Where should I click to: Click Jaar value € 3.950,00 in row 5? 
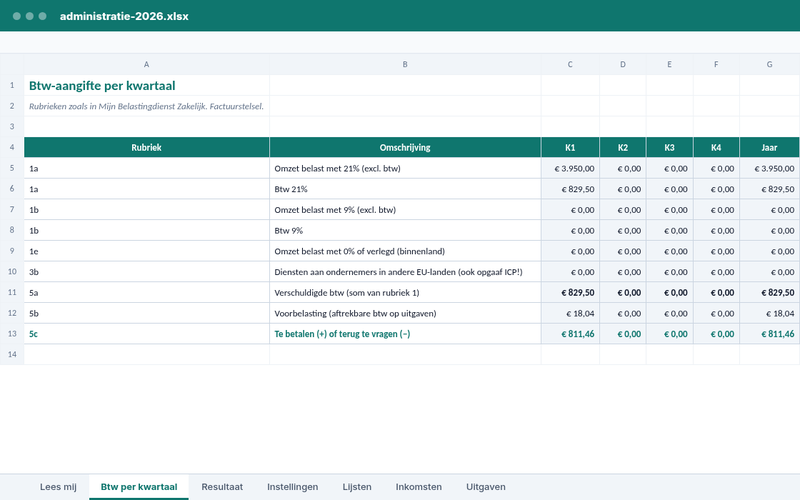(x=769, y=168)
